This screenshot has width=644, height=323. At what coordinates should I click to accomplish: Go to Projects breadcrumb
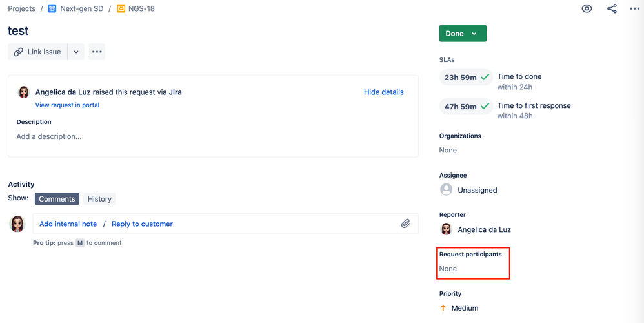point(22,8)
